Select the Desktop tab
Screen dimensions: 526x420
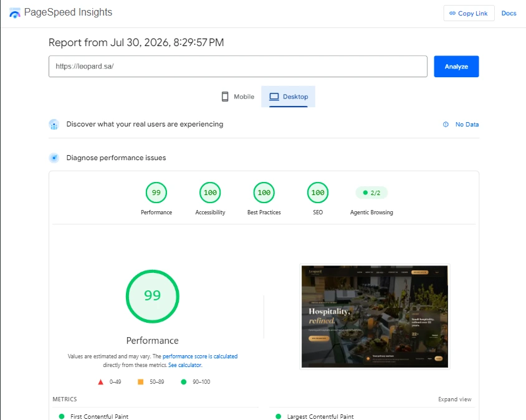(288, 97)
